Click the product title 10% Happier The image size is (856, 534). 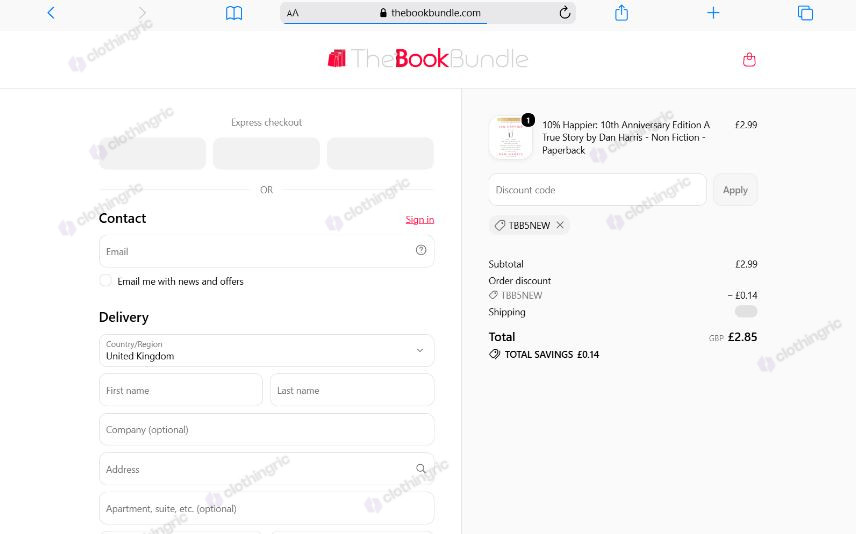626,138
